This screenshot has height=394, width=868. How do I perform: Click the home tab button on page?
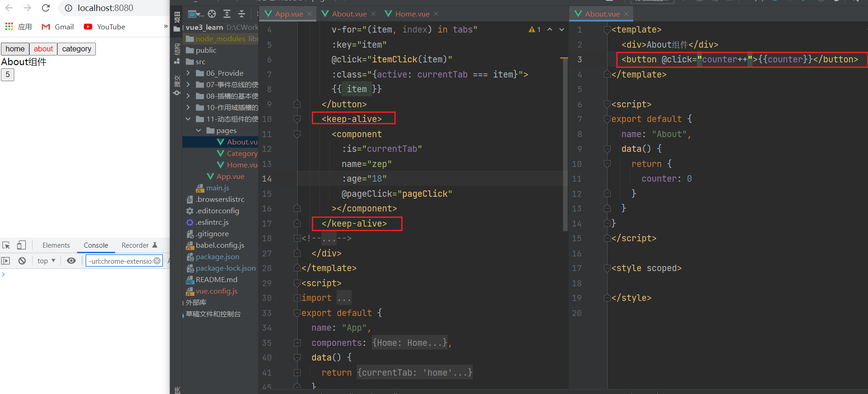point(15,49)
